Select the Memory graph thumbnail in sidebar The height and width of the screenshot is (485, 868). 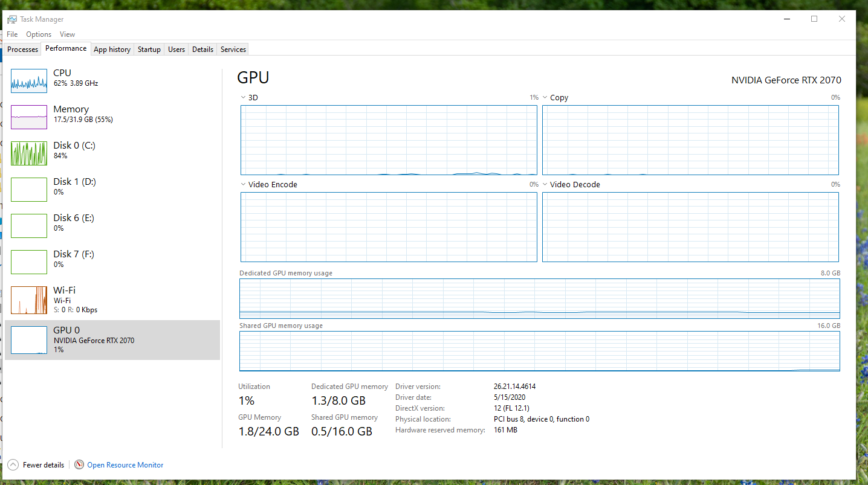(28, 117)
